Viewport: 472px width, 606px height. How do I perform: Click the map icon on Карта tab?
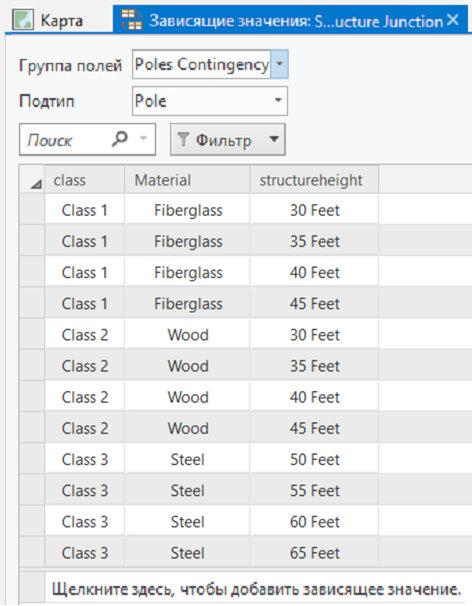point(23,20)
